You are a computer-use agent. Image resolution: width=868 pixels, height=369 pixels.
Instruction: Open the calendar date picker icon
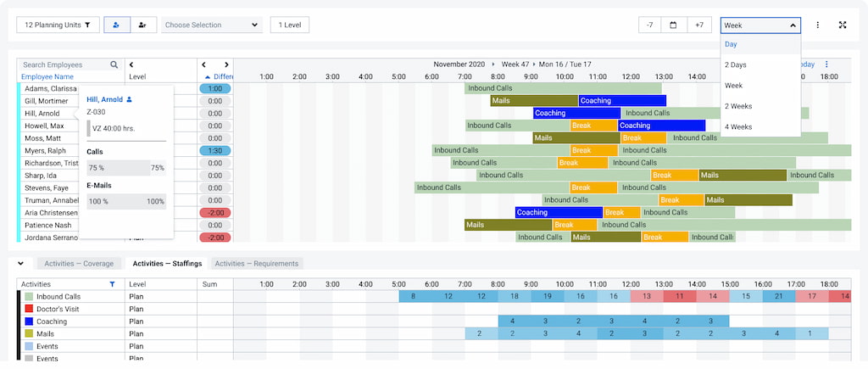(x=674, y=25)
